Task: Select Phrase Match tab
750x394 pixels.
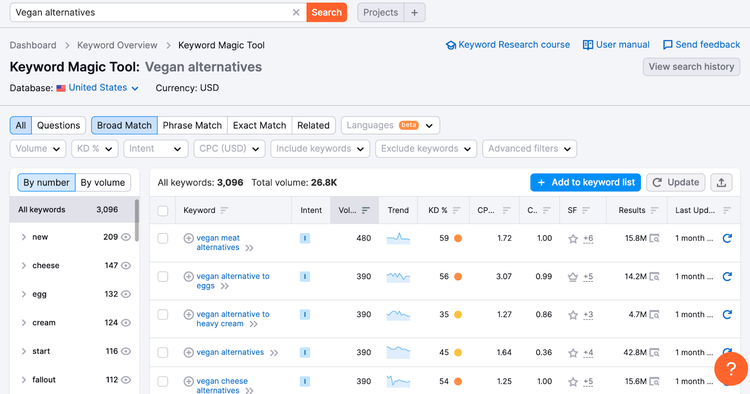Action: (x=192, y=125)
